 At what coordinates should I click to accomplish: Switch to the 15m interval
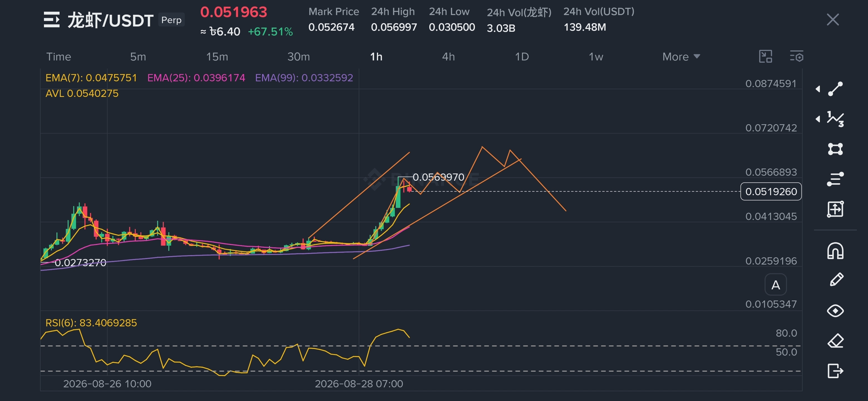tap(217, 57)
